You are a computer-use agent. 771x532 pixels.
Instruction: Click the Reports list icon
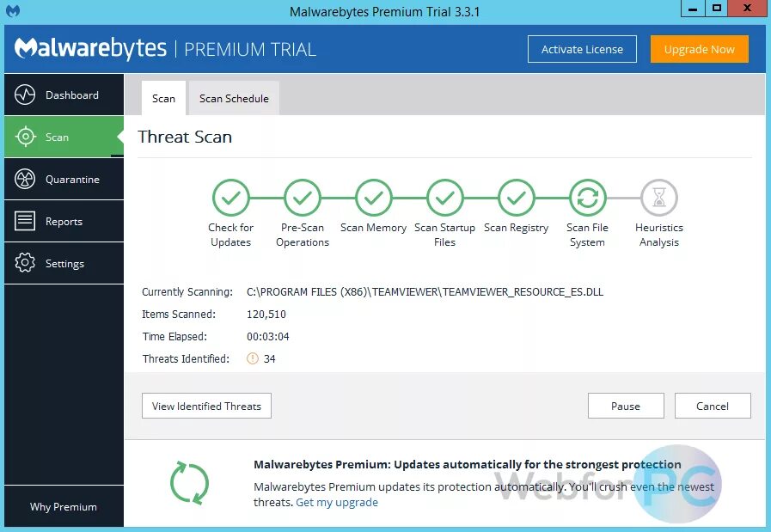[x=25, y=221]
